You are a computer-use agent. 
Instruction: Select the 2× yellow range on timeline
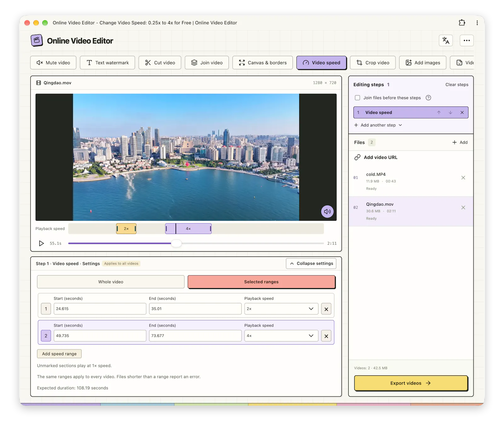coord(126,229)
